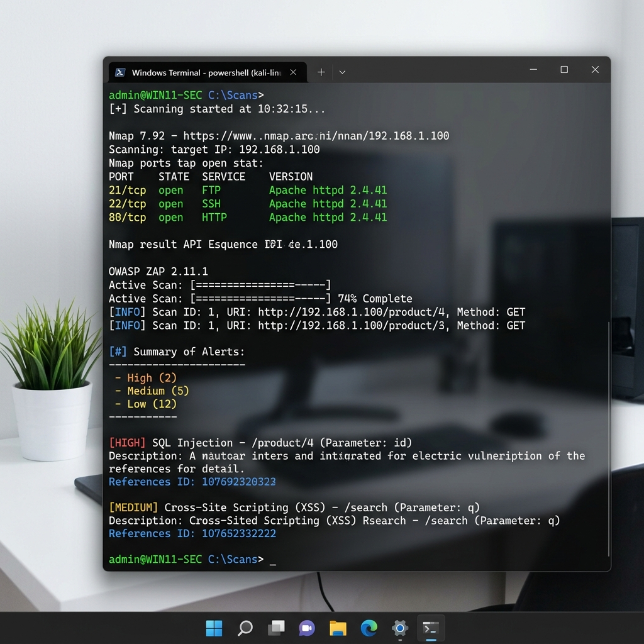Click the SERVICE column header
This screenshot has height=644, width=644.
pyautogui.click(x=223, y=177)
